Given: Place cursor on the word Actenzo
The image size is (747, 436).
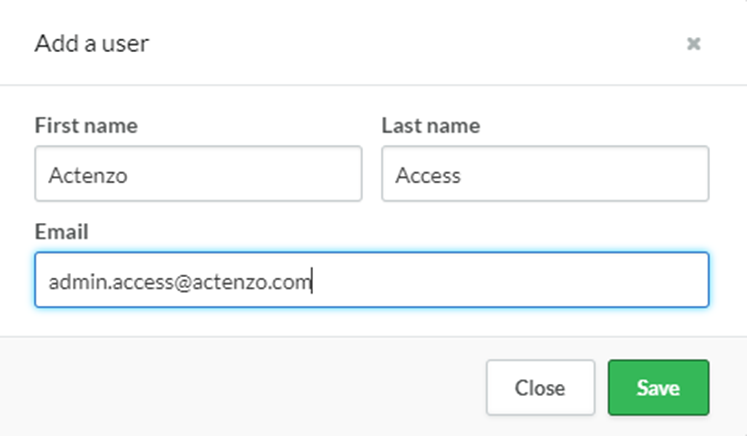Looking at the screenshot, I should [x=88, y=175].
